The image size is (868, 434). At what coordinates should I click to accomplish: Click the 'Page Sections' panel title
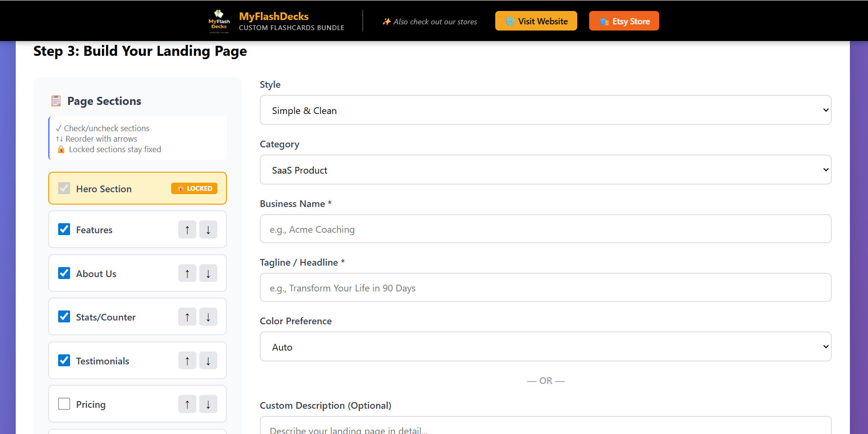point(104,101)
